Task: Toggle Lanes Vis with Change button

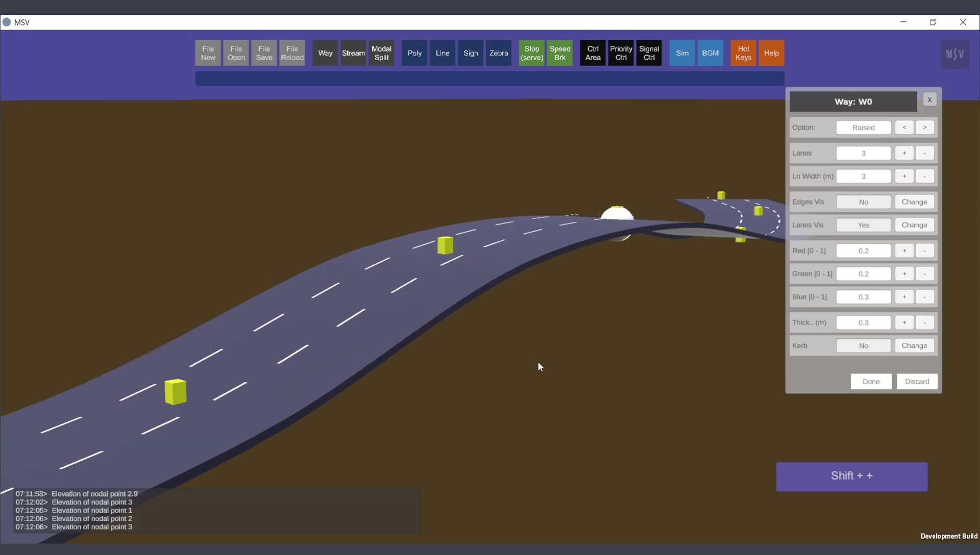Action: [x=914, y=225]
